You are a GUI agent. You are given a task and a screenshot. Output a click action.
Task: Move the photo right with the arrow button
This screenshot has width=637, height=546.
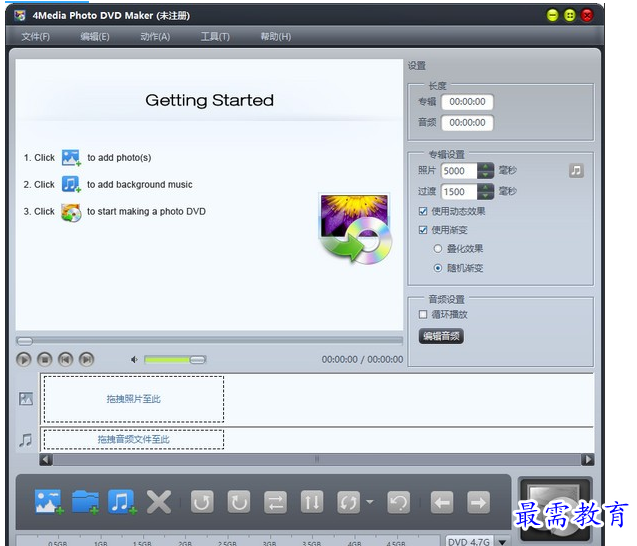[479, 503]
